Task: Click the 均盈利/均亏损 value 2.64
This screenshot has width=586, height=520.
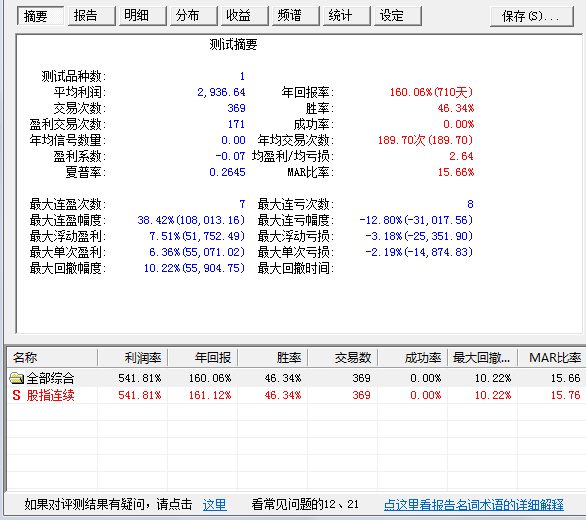Action: pyautogui.click(x=461, y=156)
